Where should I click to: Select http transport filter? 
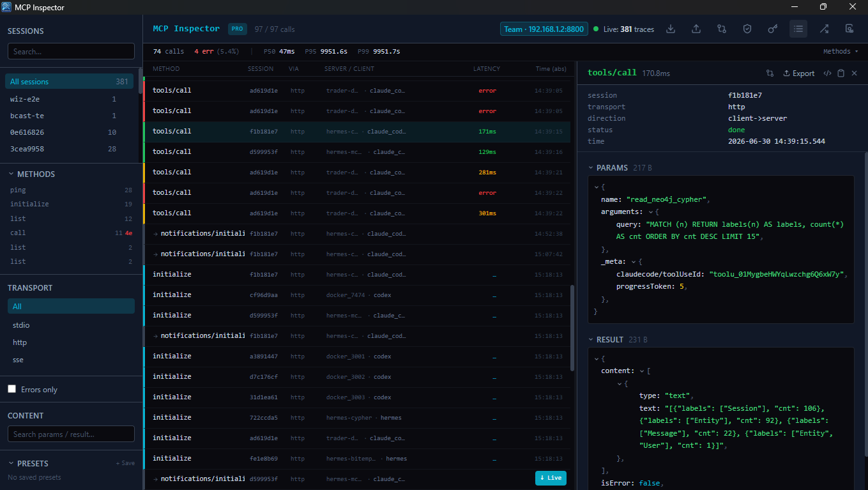pos(71,342)
